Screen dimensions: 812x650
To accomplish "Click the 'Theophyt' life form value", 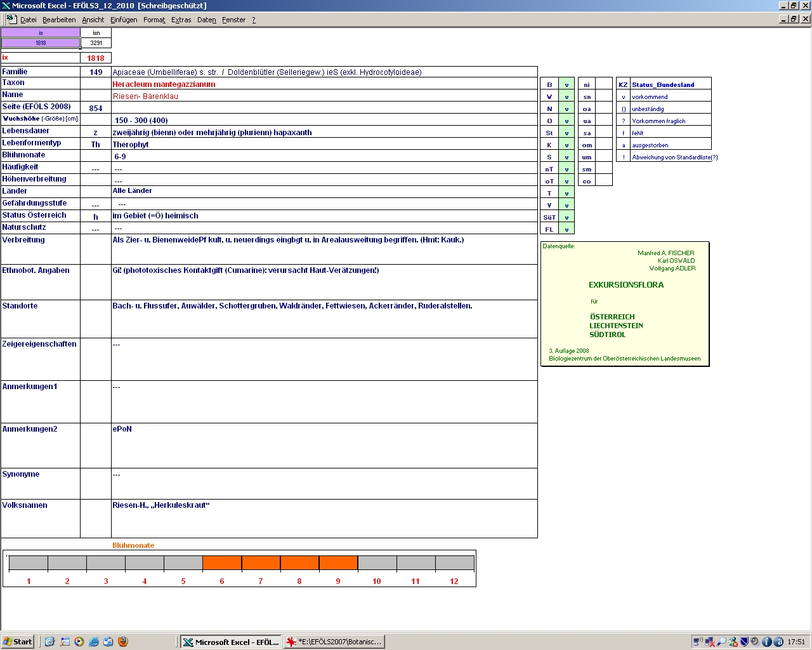I will 131,144.
